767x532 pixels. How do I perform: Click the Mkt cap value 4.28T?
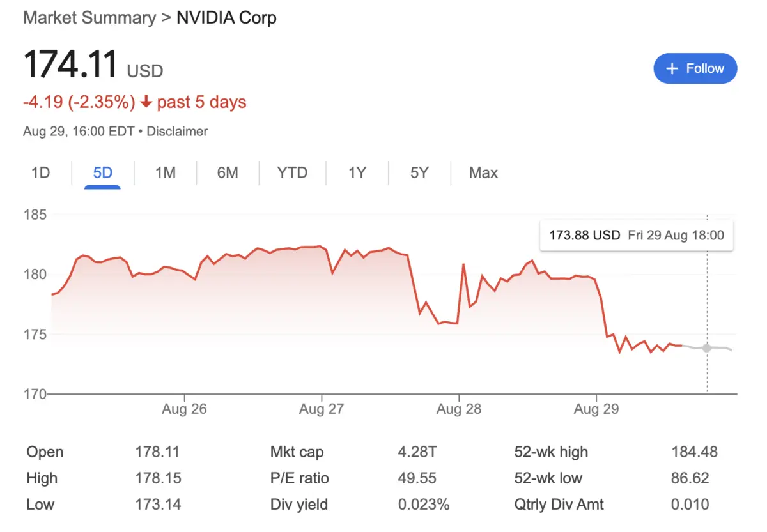[x=417, y=452]
